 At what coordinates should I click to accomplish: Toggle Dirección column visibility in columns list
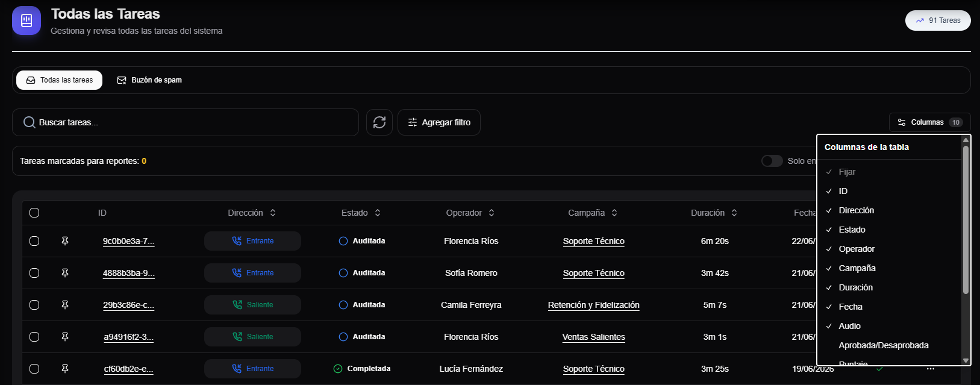coord(889,210)
